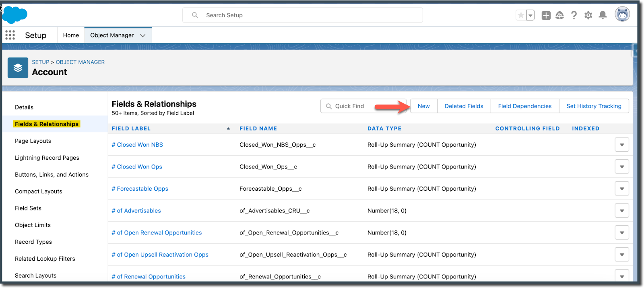Open the Notifications bell icon
This screenshot has height=288, width=644.
coord(603,15)
